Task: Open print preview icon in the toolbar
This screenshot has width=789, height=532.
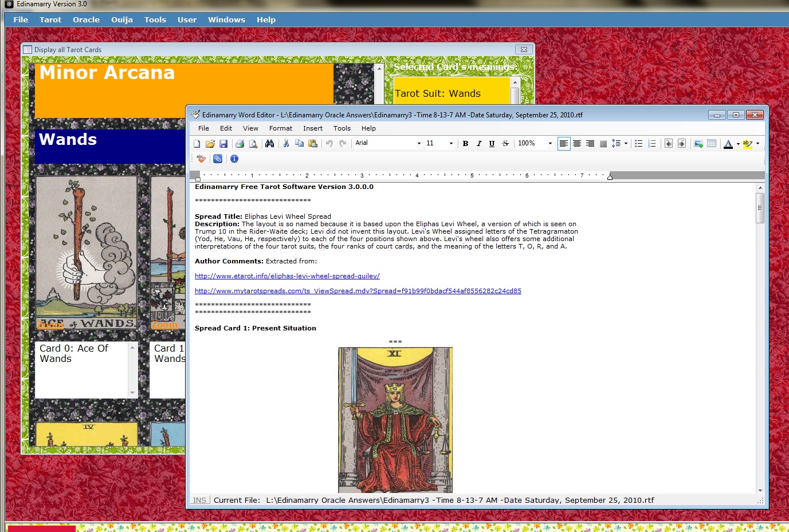Action: pyautogui.click(x=253, y=144)
